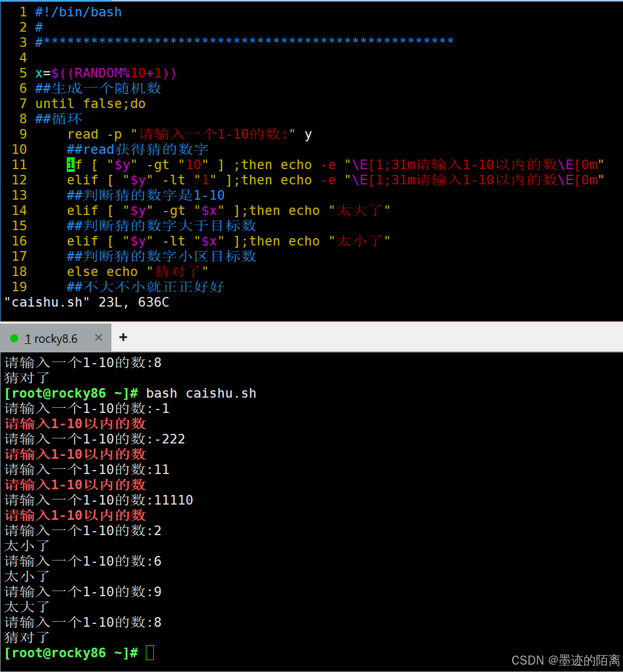Click the vim status line showing 'caishu.sh 23L, 636C'
623x672 pixels.
tap(86, 301)
